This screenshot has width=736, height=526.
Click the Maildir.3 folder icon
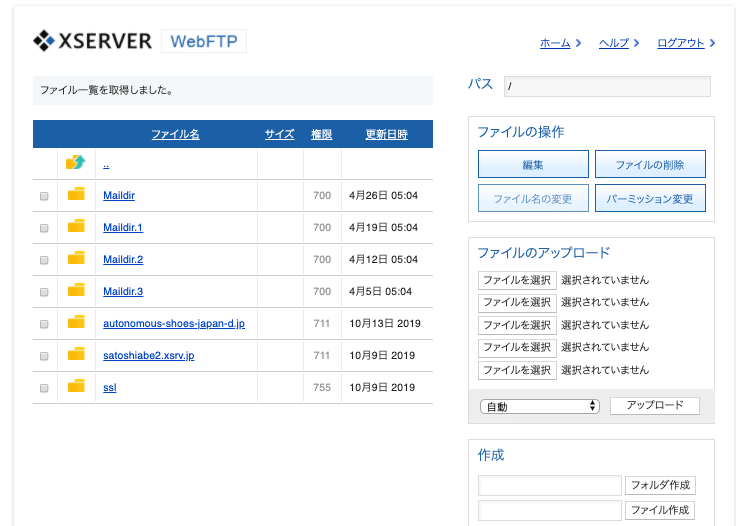[x=76, y=291]
